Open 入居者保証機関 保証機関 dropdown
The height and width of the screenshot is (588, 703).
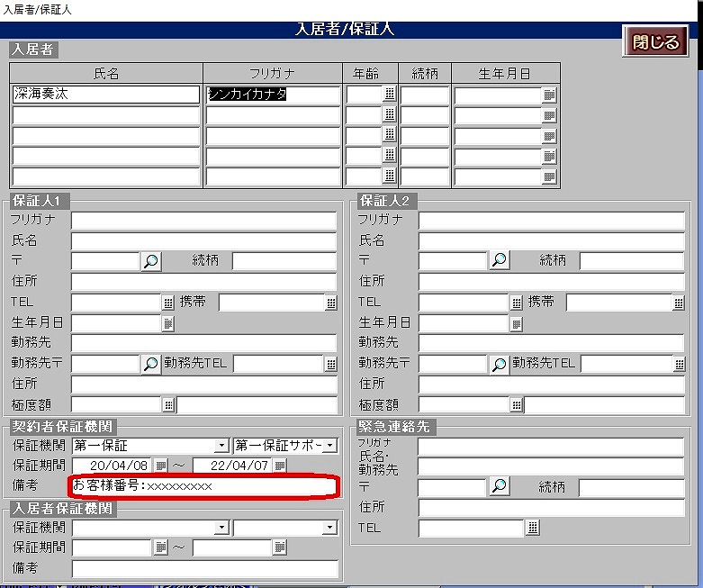221,528
